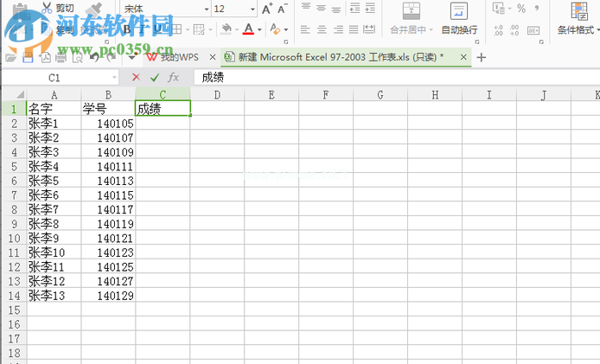The image size is (600, 364).
Task: Toggle bold formatting
Action: click(127, 29)
